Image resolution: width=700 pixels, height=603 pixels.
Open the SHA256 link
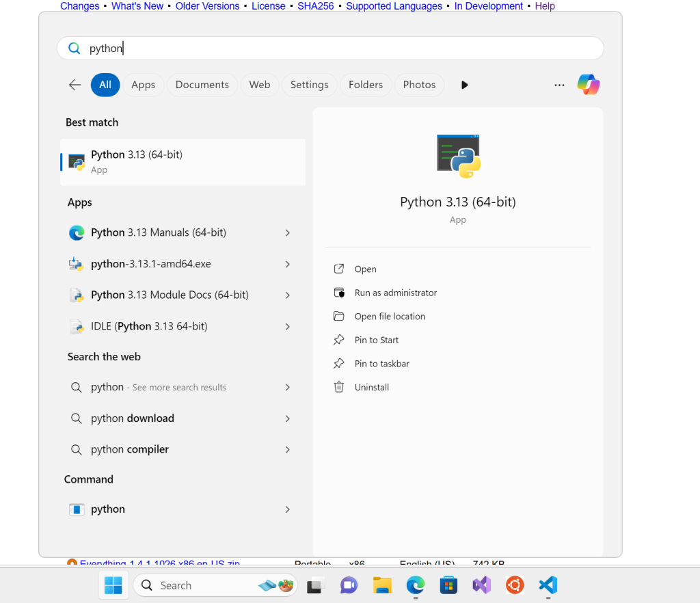click(x=316, y=6)
